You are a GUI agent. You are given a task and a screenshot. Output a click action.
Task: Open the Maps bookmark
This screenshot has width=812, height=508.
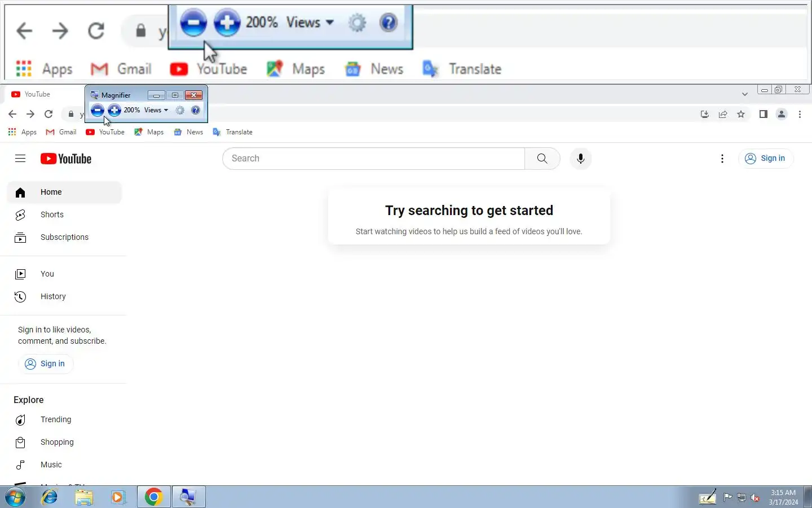click(x=149, y=132)
